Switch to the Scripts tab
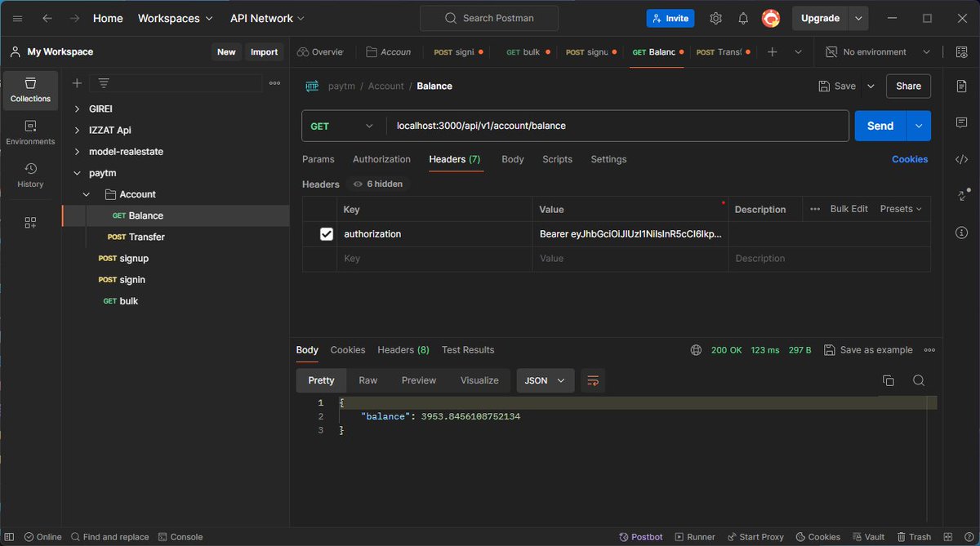 click(x=558, y=159)
